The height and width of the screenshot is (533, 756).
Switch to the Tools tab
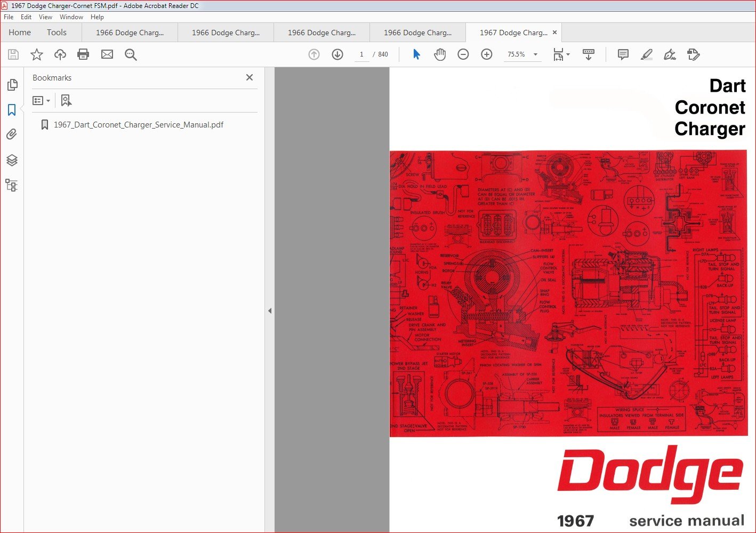pyautogui.click(x=57, y=33)
